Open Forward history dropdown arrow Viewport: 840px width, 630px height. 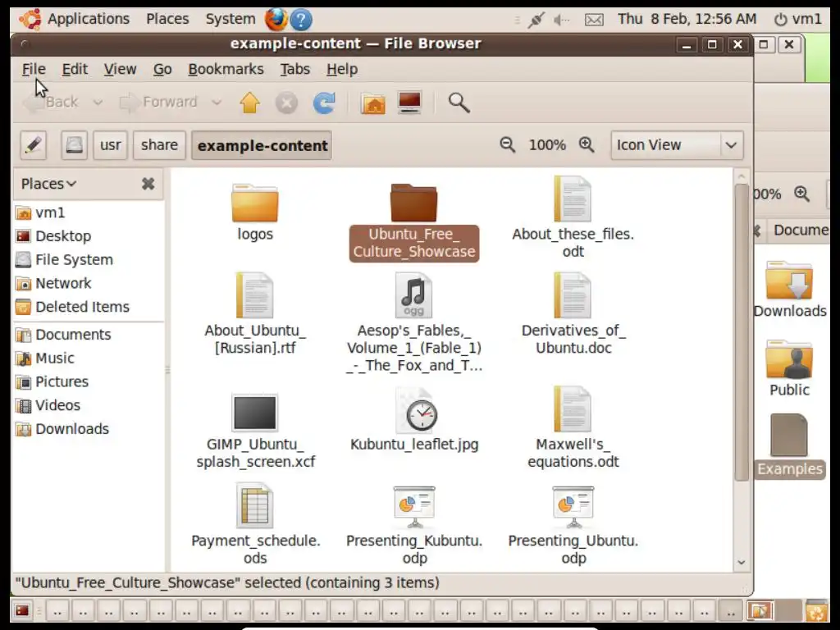217,102
